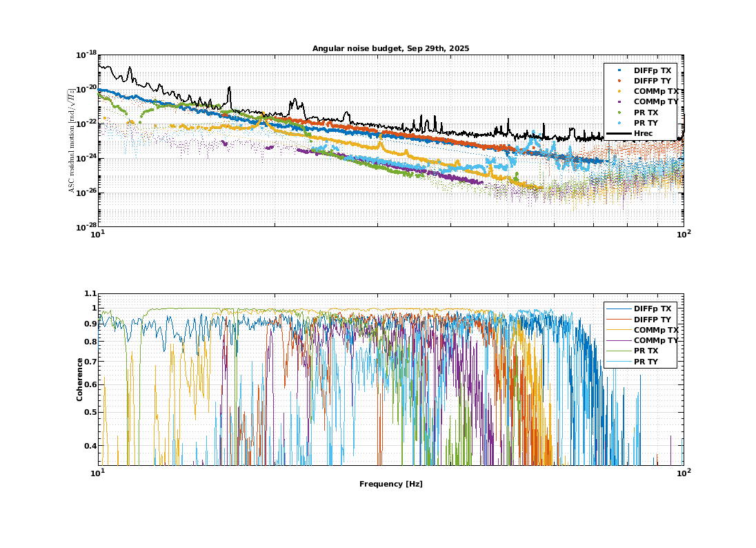Click the black Hrec line sample in legend

coord(619,133)
